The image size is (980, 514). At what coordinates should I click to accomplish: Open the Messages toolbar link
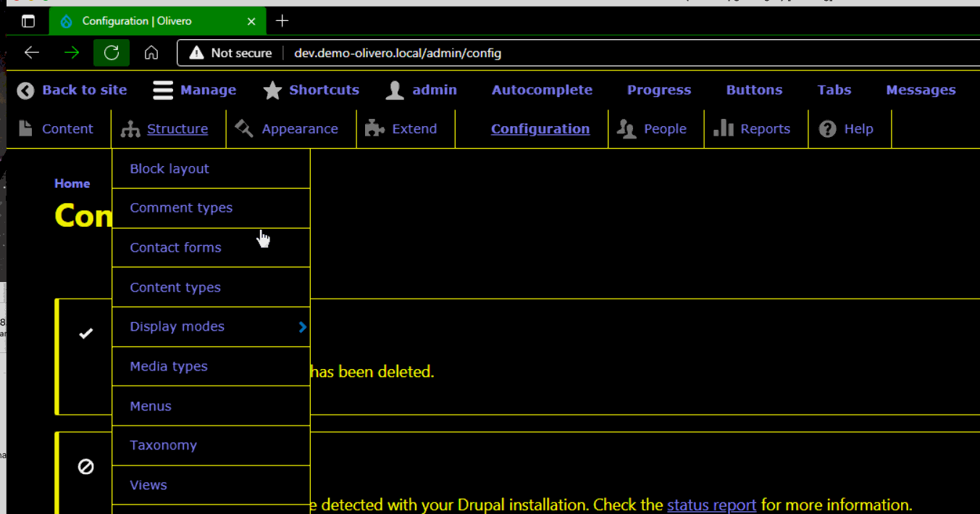pyautogui.click(x=921, y=90)
